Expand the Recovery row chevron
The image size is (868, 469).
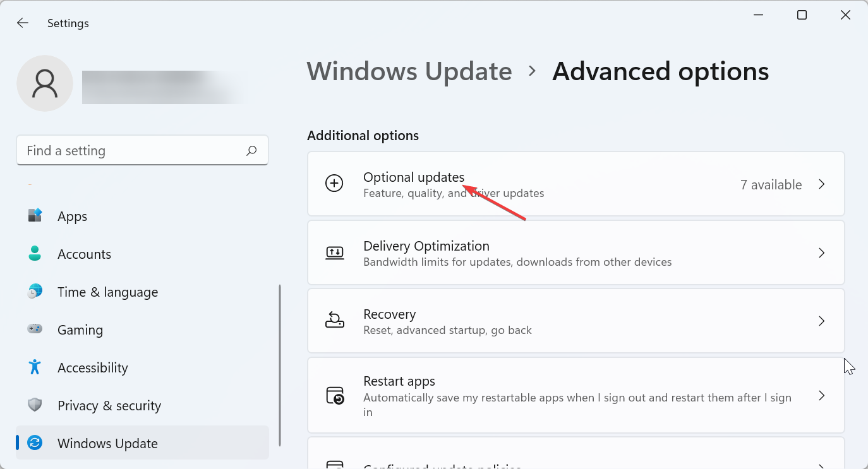click(x=822, y=321)
